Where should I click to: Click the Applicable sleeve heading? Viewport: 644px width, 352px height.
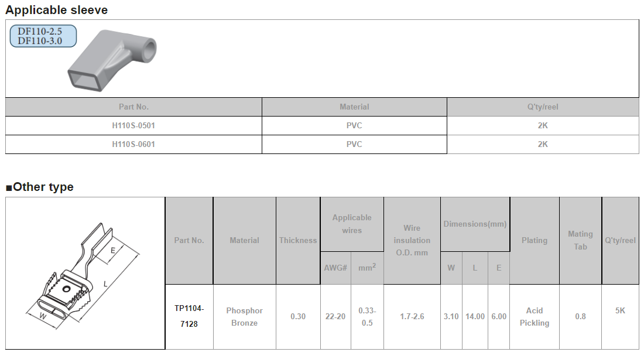click(x=57, y=10)
